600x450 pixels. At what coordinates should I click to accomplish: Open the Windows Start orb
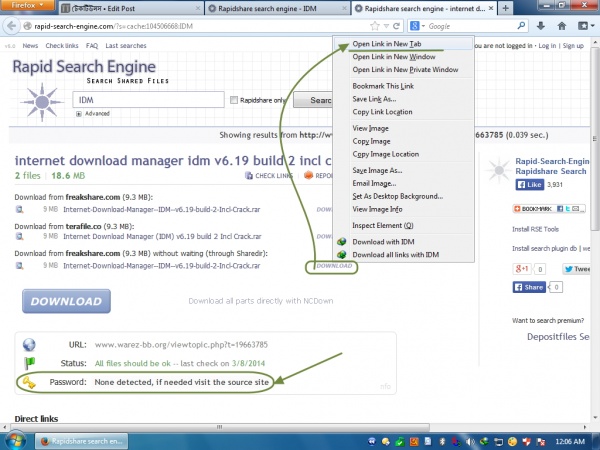15,441
